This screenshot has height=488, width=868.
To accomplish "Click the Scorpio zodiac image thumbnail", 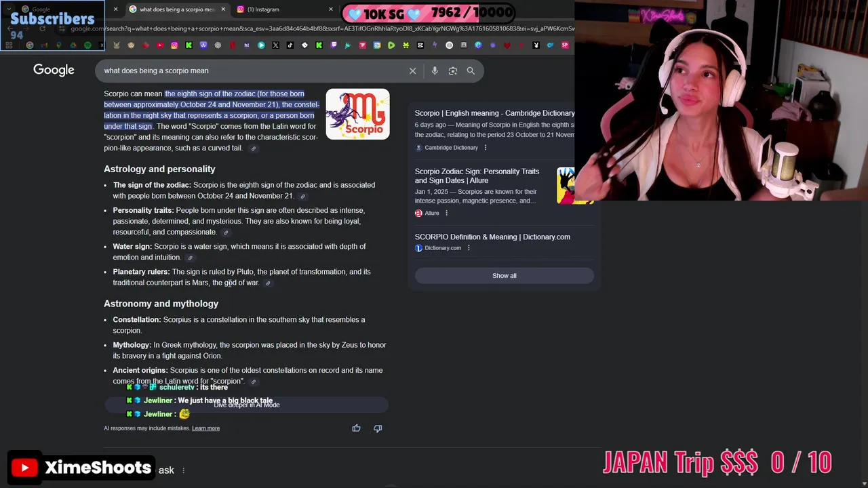I will click(357, 114).
